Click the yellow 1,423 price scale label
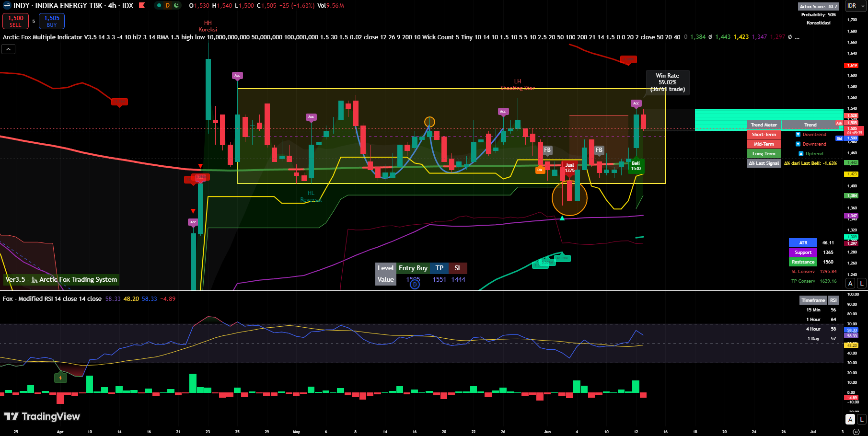 coord(852,174)
